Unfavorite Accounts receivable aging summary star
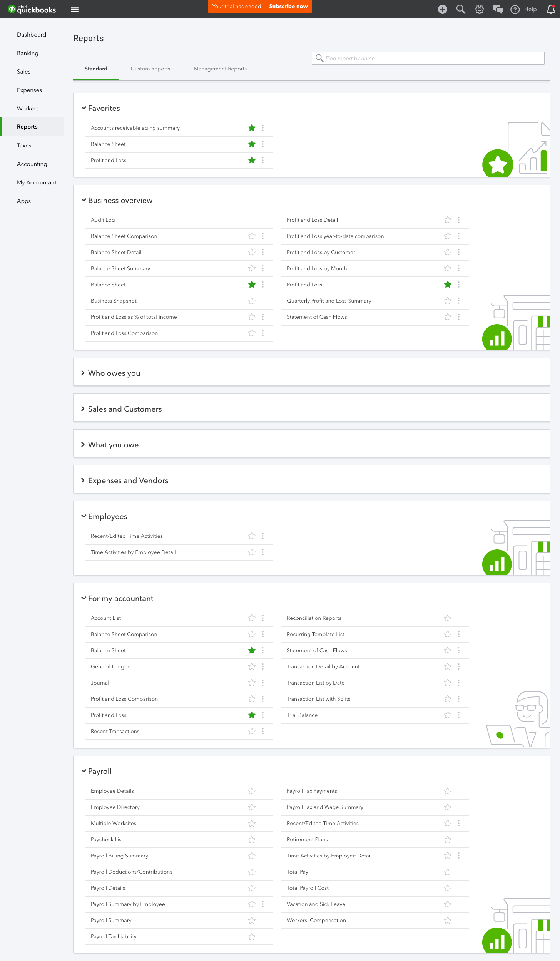The height and width of the screenshot is (961, 560). click(x=252, y=128)
